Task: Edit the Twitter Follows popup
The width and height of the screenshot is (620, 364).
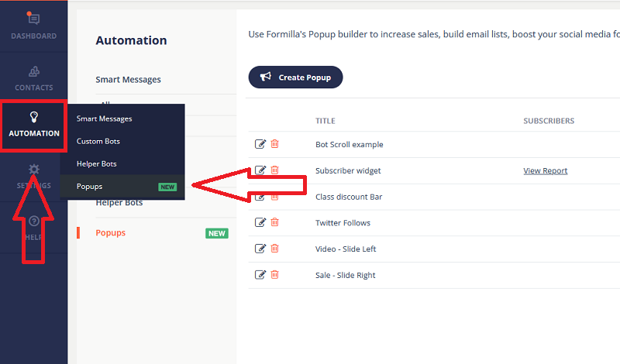Action: [x=260, y=222]
